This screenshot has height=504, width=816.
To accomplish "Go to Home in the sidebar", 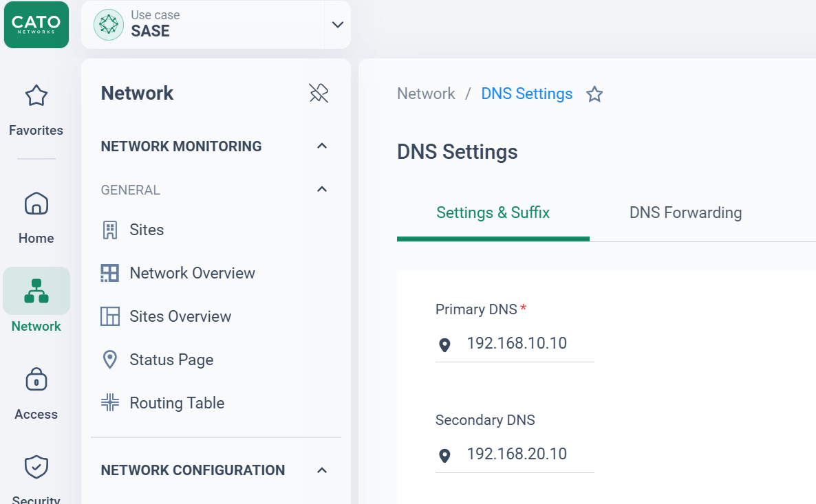I will coord(36,217).
